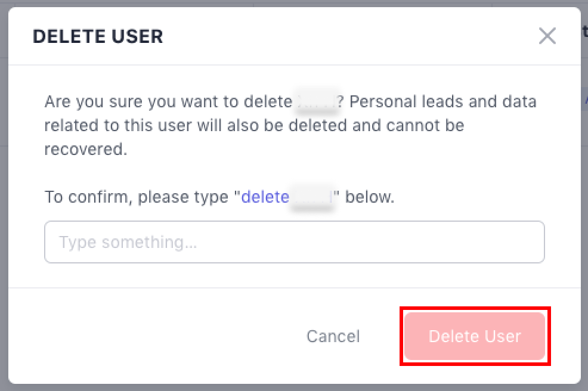Close the Delete User dialog with X
Viewport: 588px width, 391px height.
tap(547, 36)
